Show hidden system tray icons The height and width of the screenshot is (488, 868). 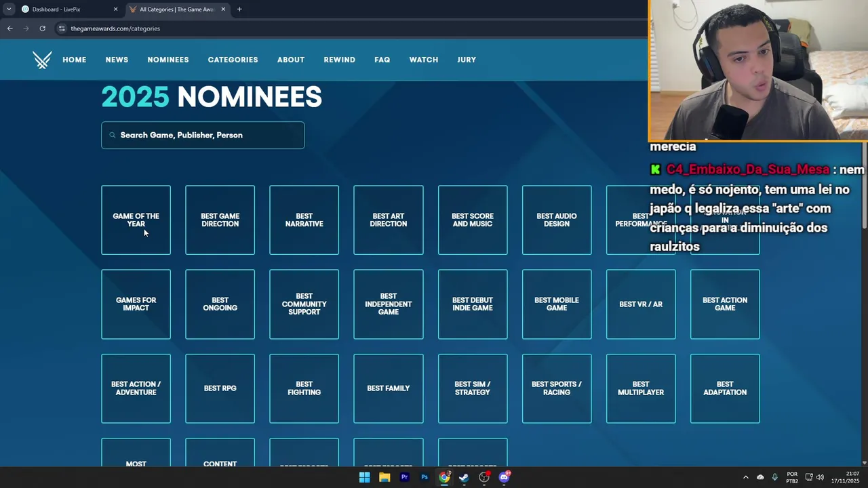pos(746,477)
